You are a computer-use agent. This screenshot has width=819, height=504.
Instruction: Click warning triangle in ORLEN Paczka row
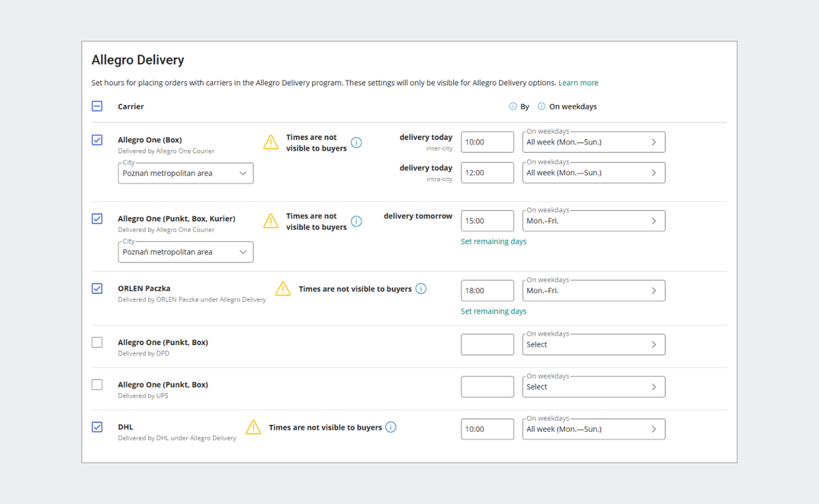point(283,288)
